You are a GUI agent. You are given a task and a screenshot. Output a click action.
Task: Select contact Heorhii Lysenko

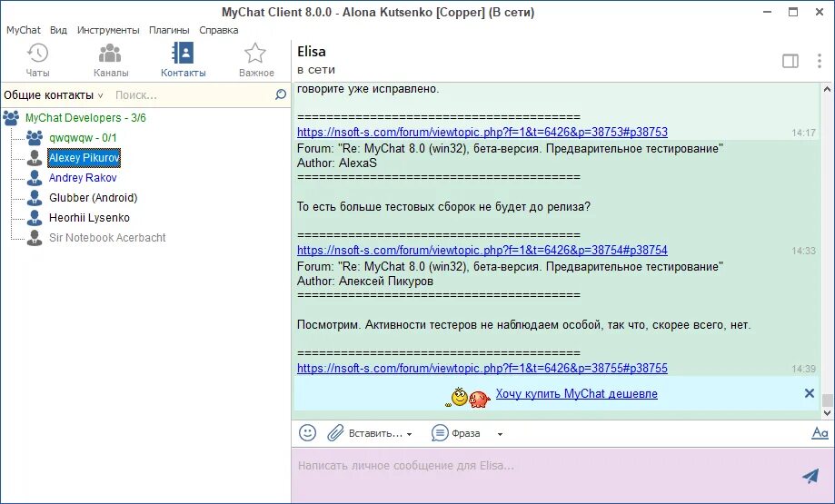pos(89,218)
